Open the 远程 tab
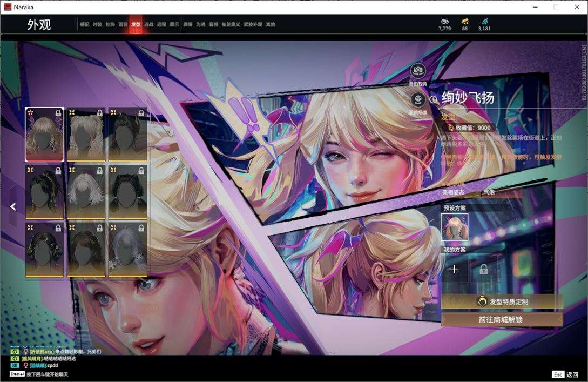 [x=161, y=24]
